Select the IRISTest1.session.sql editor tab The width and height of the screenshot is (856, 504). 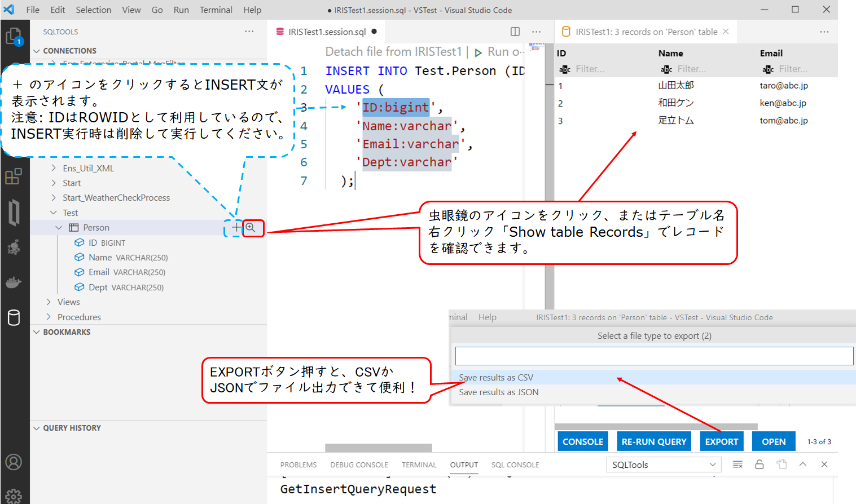click(326, 32)
